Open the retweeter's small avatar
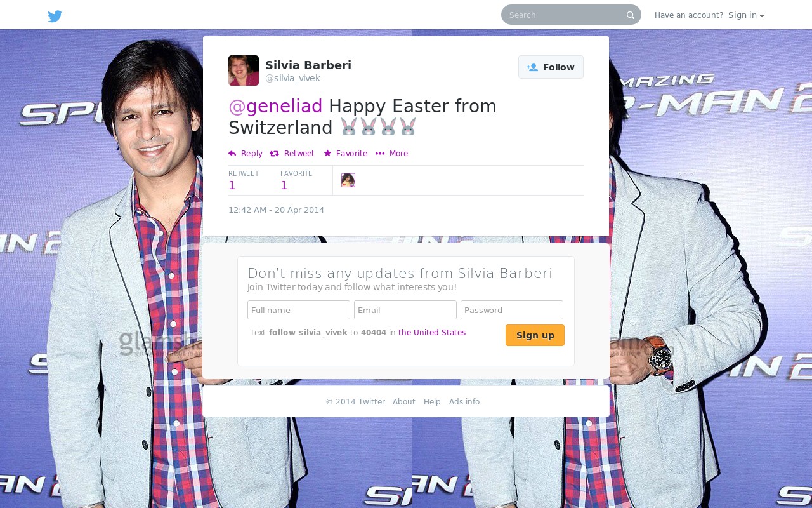 [x=348, y=180]
